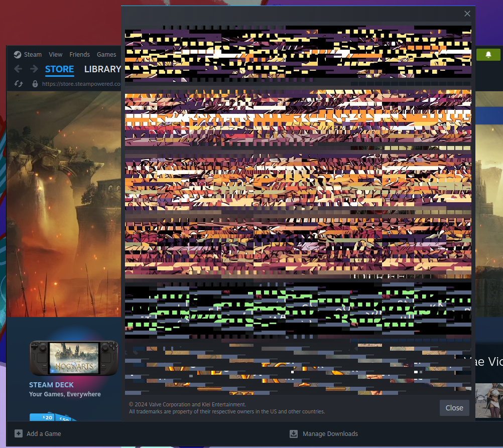Click the $20 gift card image
The height and width of the screenshot is (448, 503).
coord(42,417)
